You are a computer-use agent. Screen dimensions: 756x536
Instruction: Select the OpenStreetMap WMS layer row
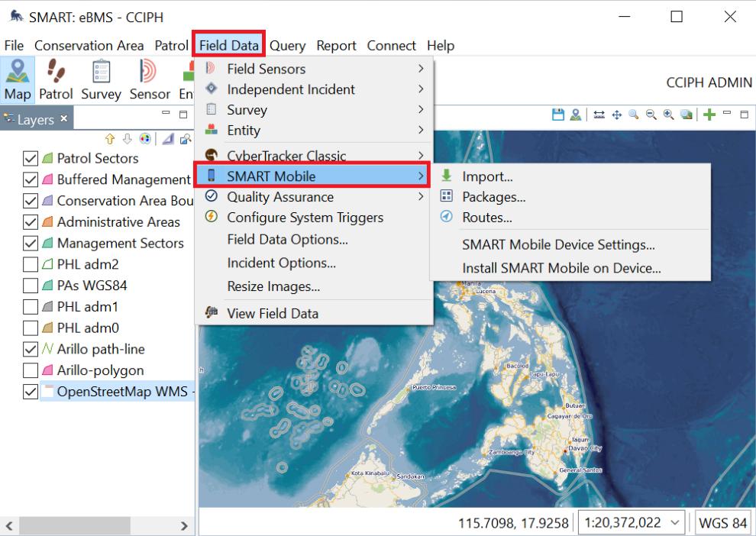click(117, 392)
